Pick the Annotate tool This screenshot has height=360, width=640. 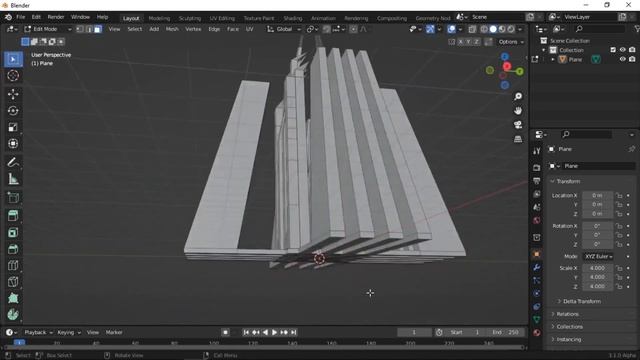point(13,162)
